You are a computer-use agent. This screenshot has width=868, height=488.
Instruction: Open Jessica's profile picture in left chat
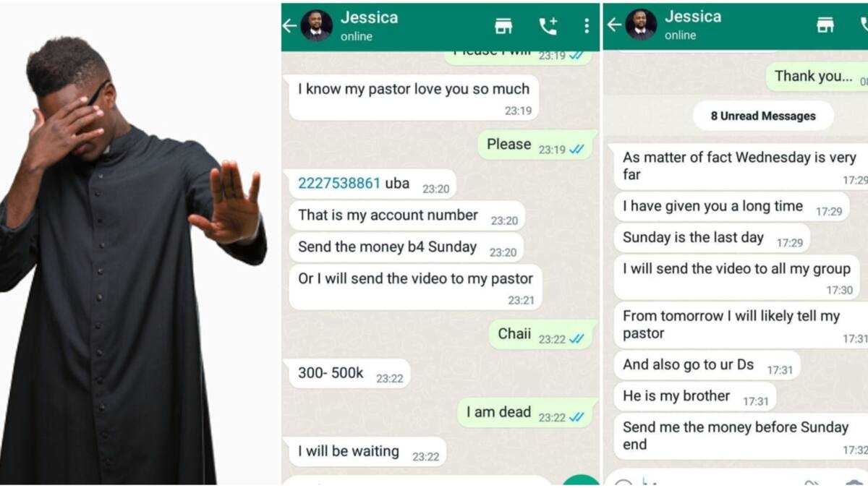[316, 26]
